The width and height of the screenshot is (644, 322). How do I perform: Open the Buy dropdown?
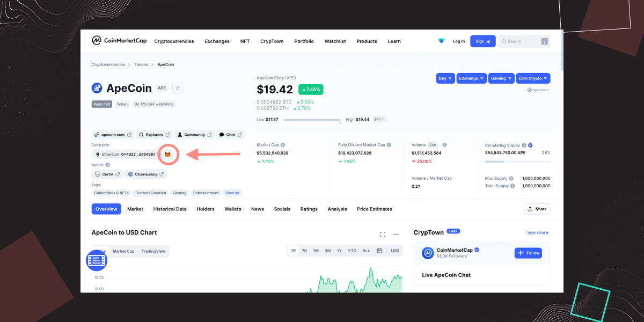tap(445, 78)
